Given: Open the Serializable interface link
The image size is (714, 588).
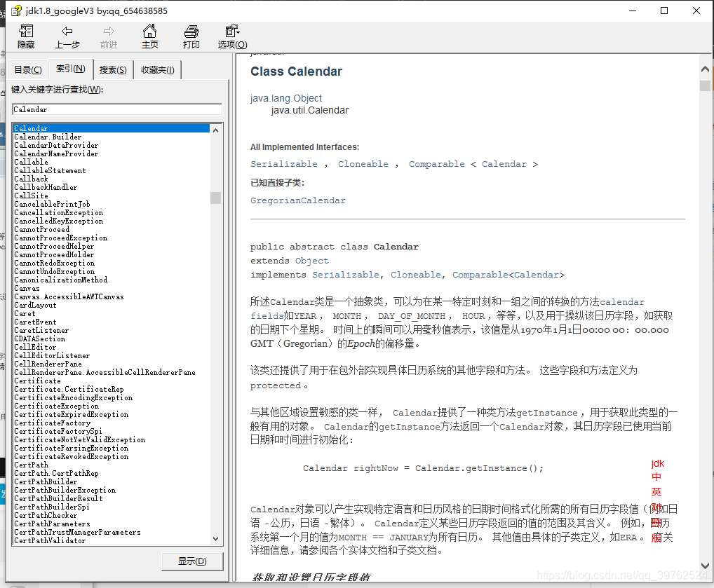Looking at the screenshot, I should click(x=283, y=164).
